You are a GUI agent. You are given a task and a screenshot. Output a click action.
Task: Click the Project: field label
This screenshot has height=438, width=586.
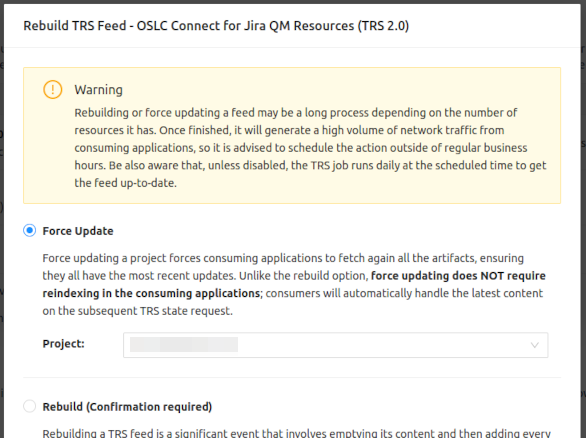(x=64, y=344)
